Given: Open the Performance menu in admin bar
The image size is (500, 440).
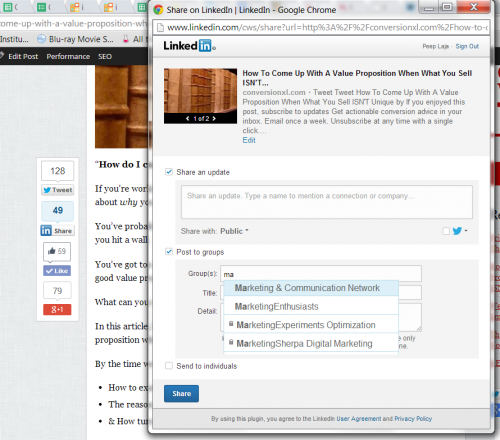Looking at the screenshot, I should click(68, 56).
